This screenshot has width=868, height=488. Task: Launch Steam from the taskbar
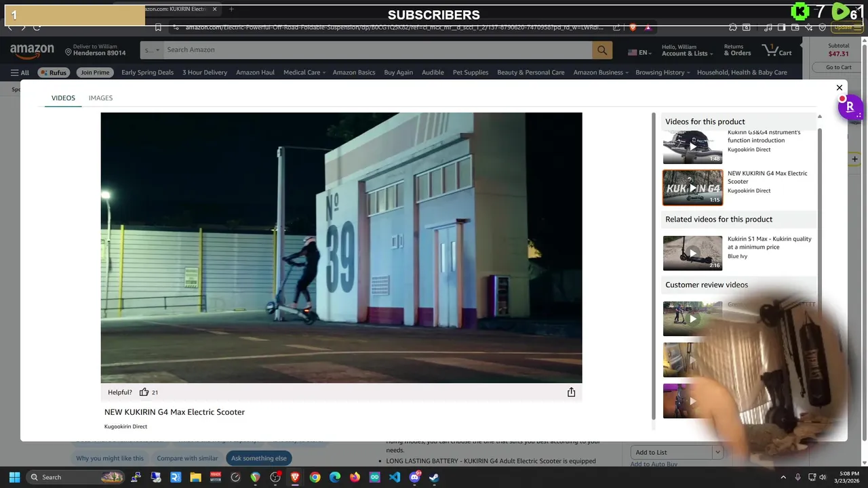[434, 477]
